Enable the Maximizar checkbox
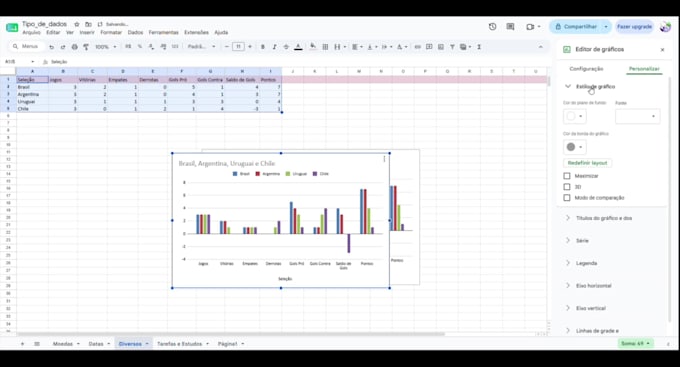This screenshot has width=680, height=367. tap(567, 176)
